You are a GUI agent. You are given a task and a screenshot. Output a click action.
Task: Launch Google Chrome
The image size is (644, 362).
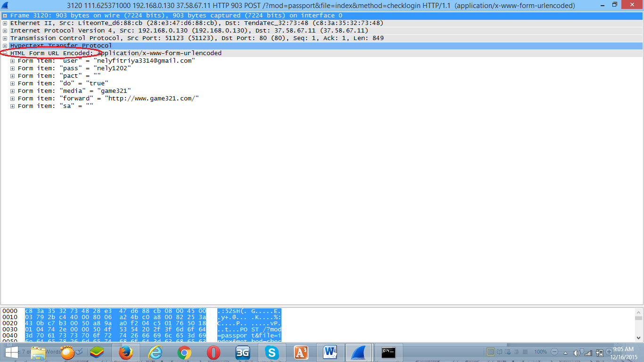pyautogui.click(x=184, y=352)
